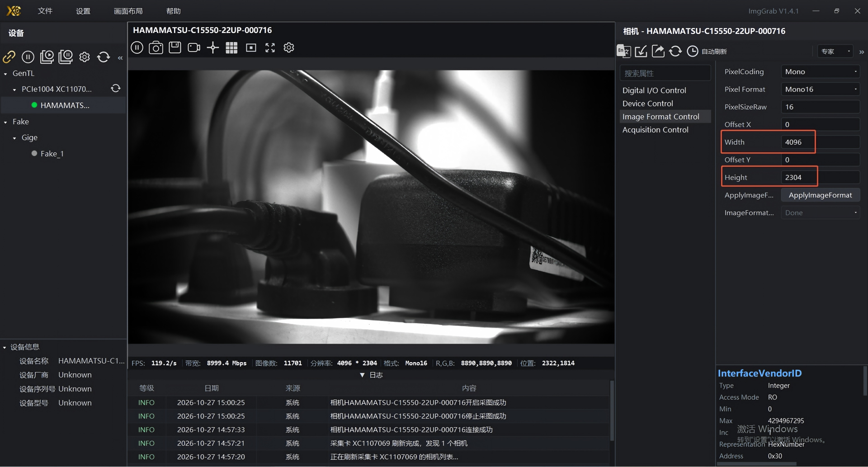Open the 帮助 menu
This screenshot has height=467, width=868.
point(174,11)
